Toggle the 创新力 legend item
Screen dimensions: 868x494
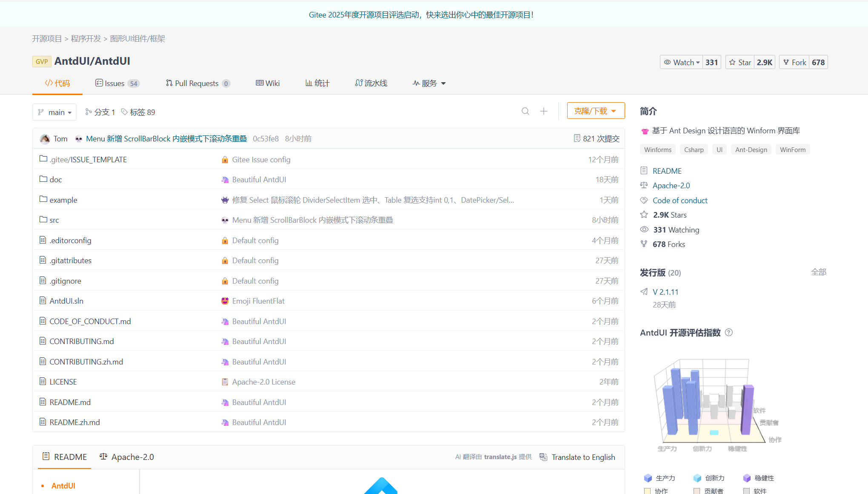click(x=709, y=478)
